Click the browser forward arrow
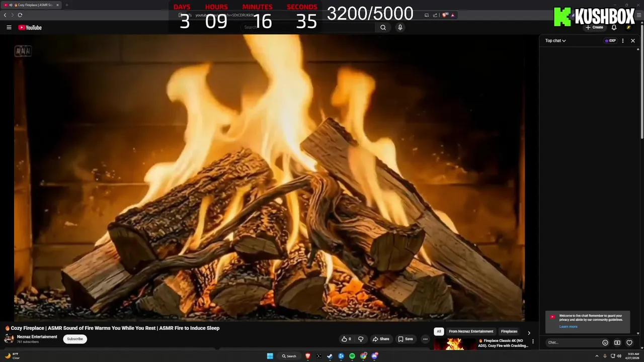Viewport: 644px width, 362px height. [x=12, y=15]
